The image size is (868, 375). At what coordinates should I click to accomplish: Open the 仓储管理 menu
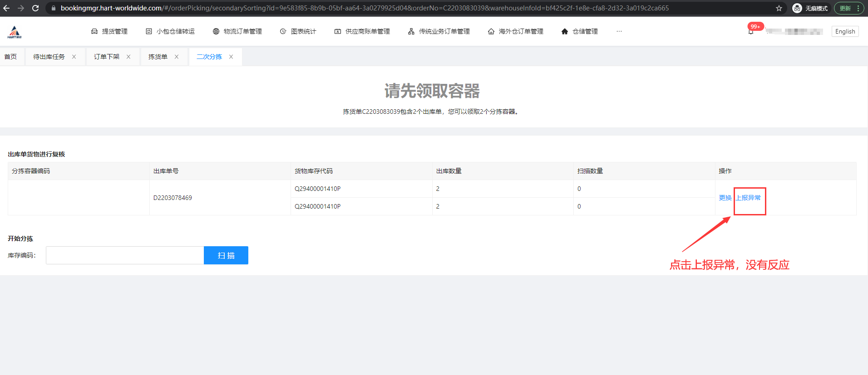pos(580,31)
